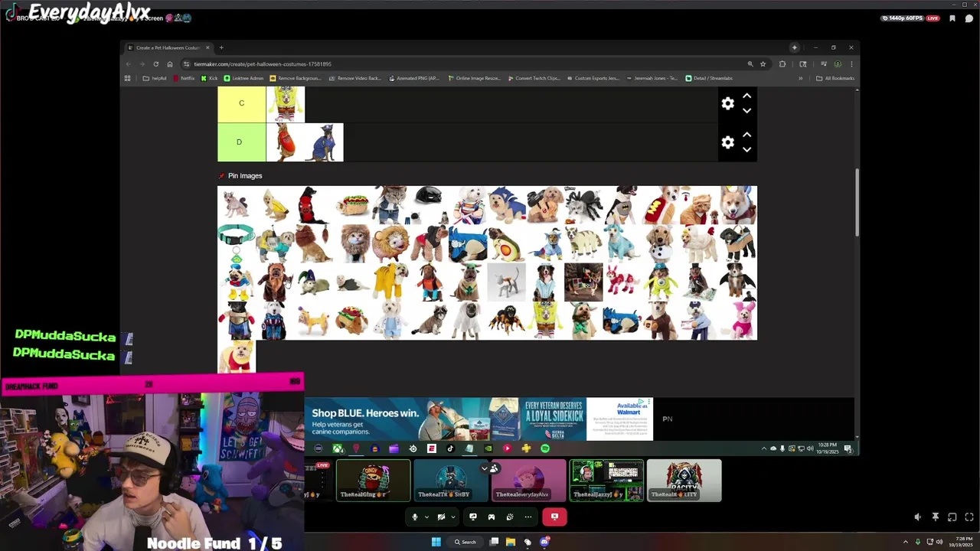Viewport: 980px width, 551px height.
Task: Toggle Pin Images option
Action: pyautogui.click(x=240, y=175)
